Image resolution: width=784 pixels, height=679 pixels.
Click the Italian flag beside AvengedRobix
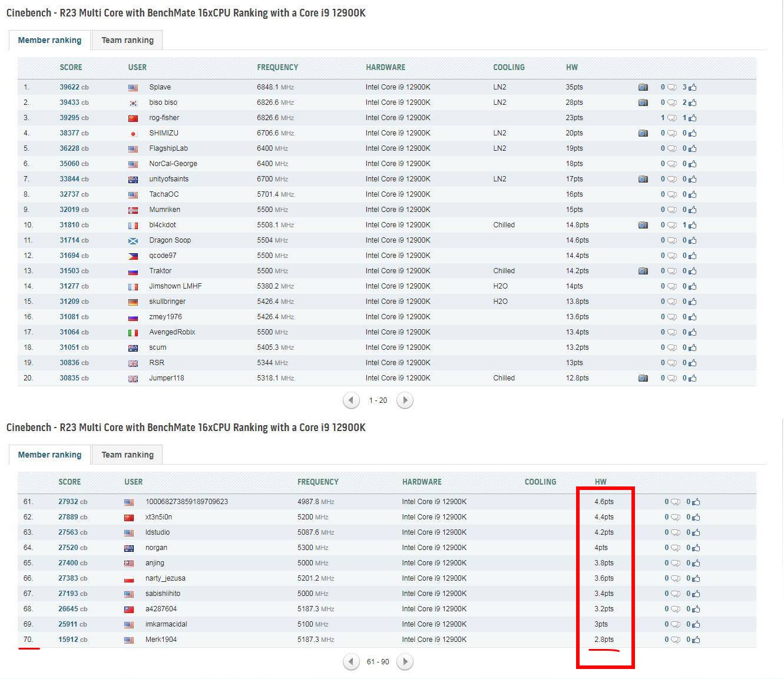[x=133, y=333]
